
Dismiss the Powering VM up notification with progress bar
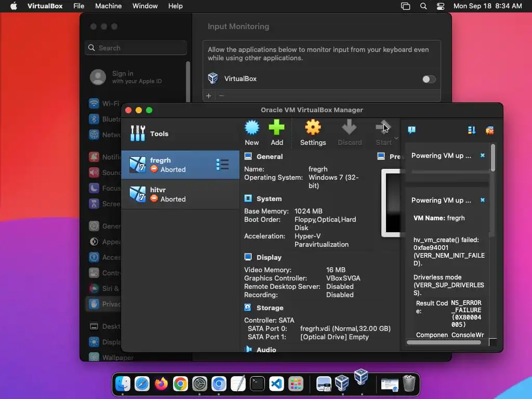[x=483, y=155]
